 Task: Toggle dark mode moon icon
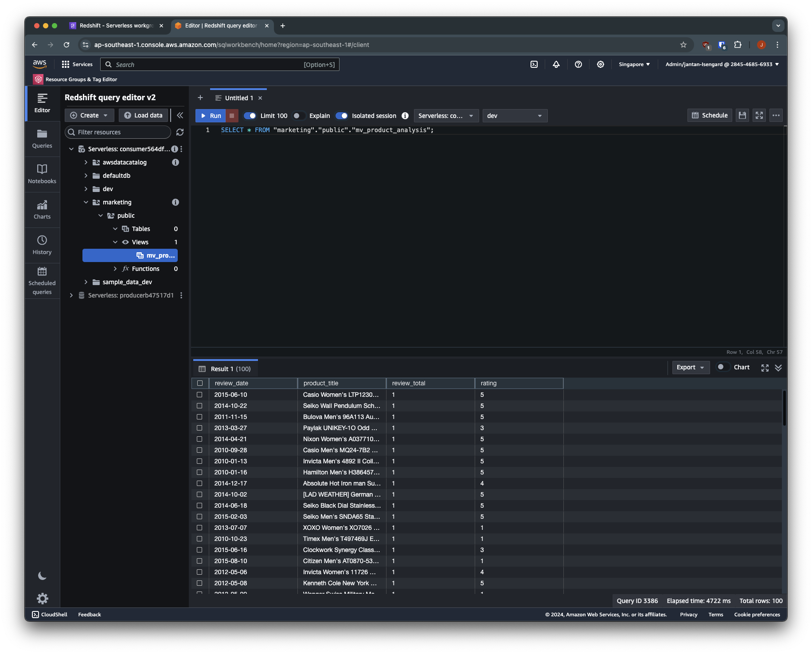[x=42, y=576]
